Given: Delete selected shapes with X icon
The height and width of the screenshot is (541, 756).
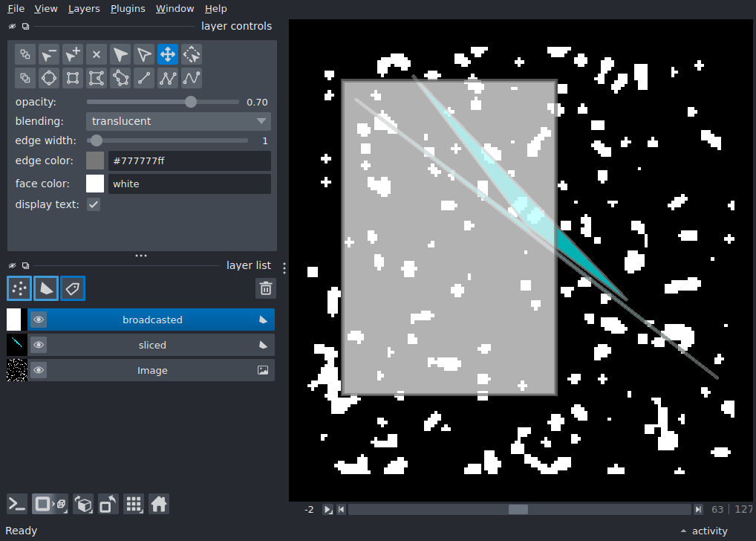Looking at the screenshot, I should [x=97, y=54].
